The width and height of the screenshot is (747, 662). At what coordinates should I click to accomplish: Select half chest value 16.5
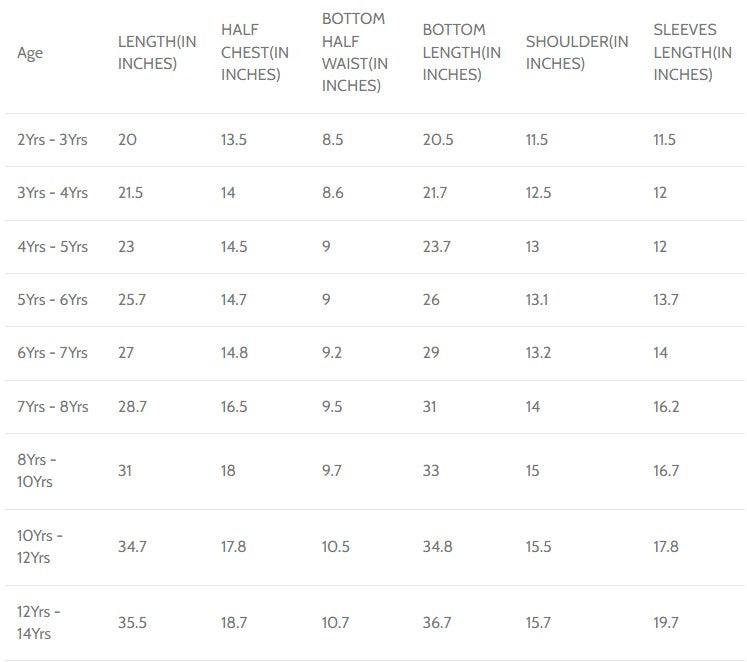pos(235,407)
